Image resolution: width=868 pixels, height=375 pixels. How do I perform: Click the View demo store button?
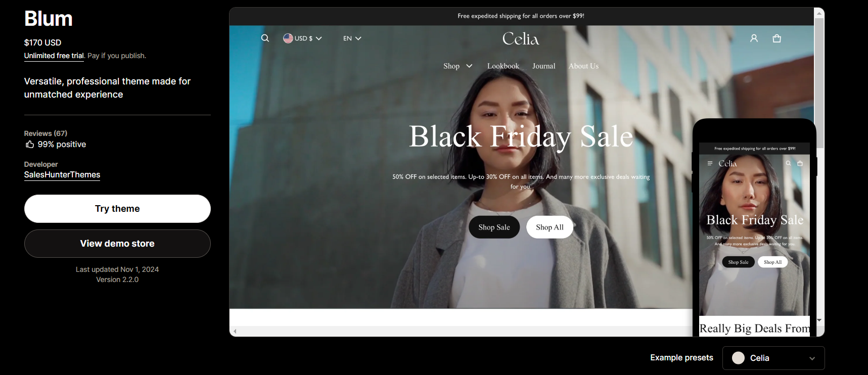(117, 244)
